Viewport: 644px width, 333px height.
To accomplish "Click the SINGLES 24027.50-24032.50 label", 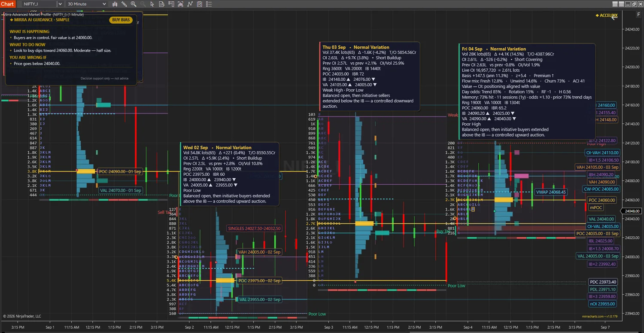I will (x=254, y=229).
